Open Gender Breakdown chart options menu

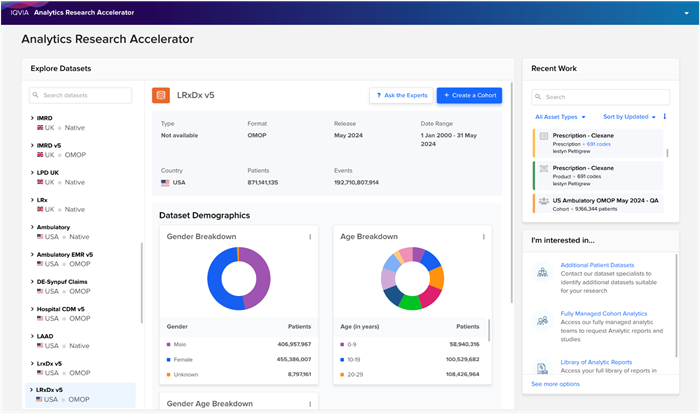click(310, 237)
